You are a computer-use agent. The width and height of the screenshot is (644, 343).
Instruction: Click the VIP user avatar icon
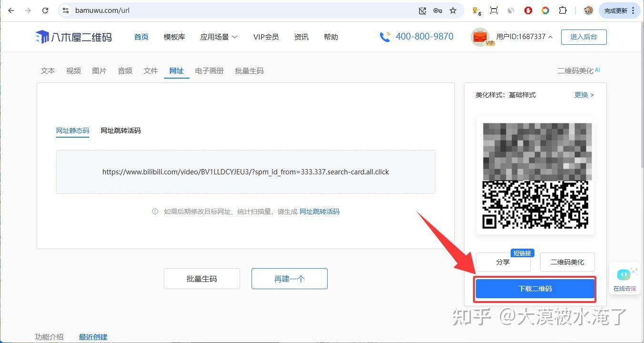tap(480, 37)
